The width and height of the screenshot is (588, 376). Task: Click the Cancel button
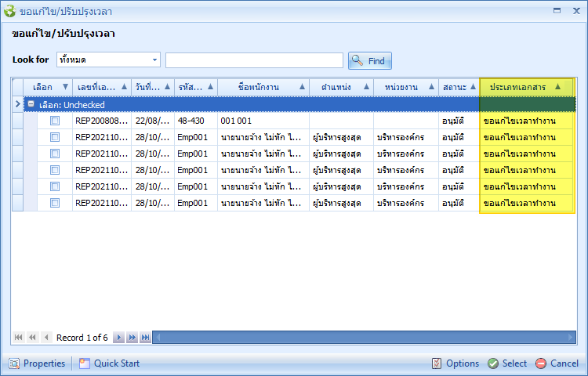(x=557, y=363)
